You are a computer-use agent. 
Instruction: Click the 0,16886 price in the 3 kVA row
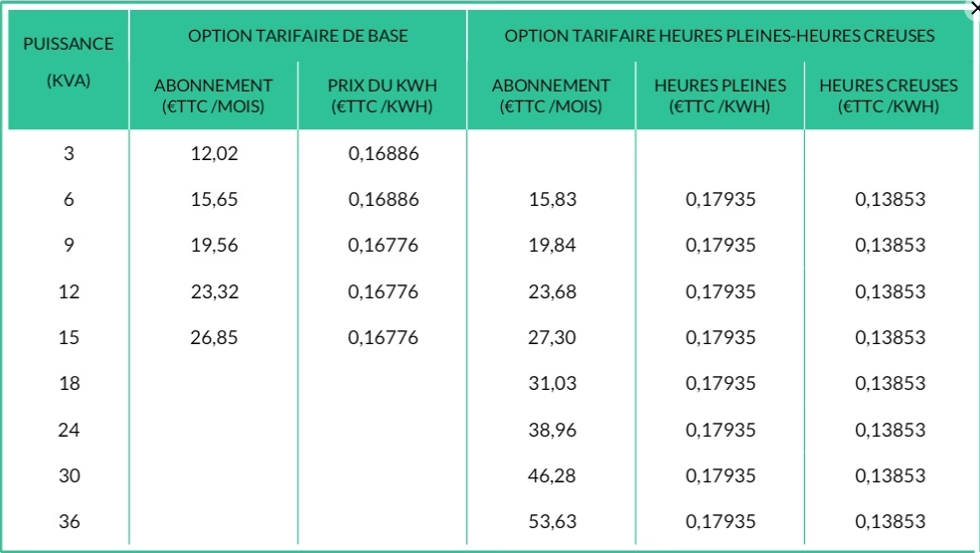pyautogui.click(x=383, y=154)
